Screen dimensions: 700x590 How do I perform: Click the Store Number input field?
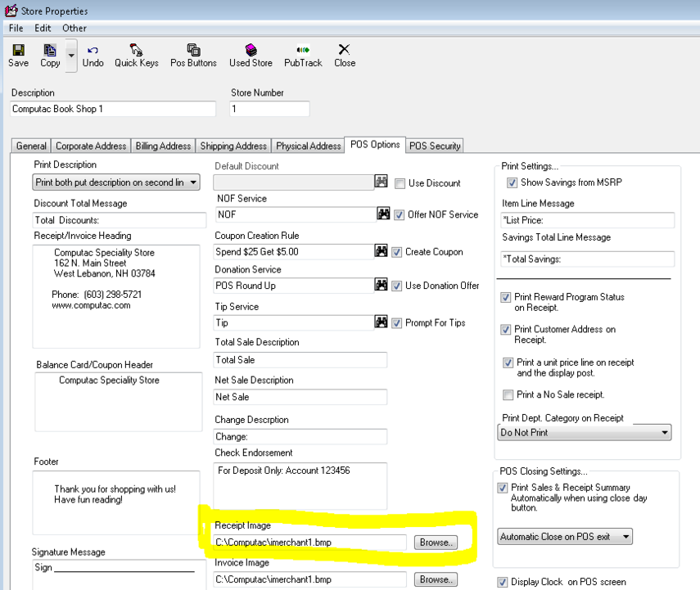click(x=269, y=109)
